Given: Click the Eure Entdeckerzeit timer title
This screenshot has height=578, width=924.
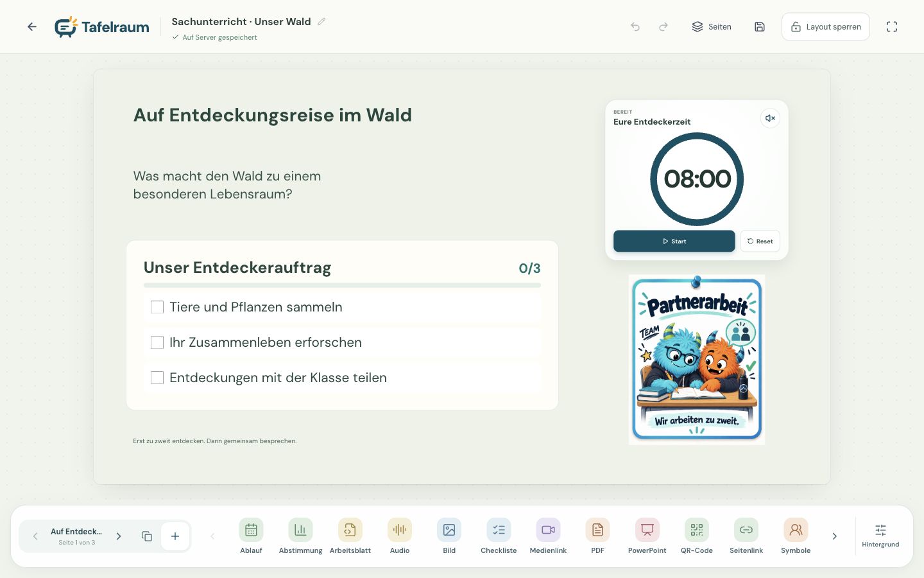Looking at the screenshot, I should tap(652, 121).
